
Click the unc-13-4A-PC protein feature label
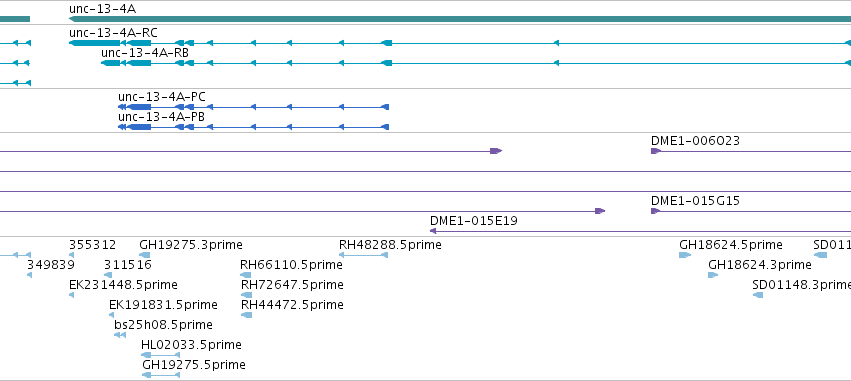[162, 97]
